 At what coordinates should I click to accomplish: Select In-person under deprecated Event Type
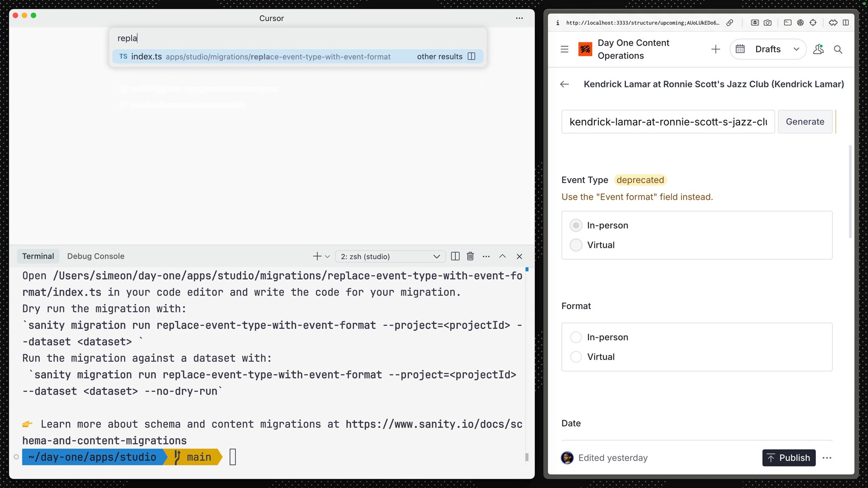tap(576, 225)
